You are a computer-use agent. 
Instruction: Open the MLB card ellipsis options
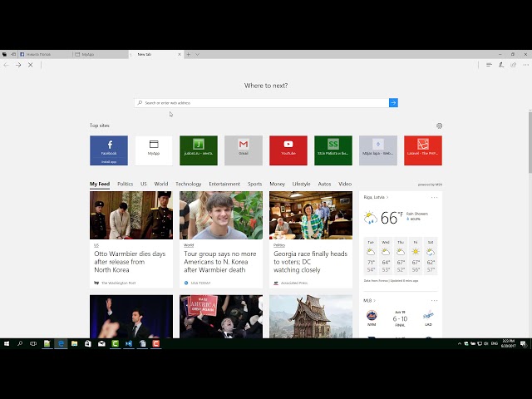pyautogui.click(x=434, y=301)
